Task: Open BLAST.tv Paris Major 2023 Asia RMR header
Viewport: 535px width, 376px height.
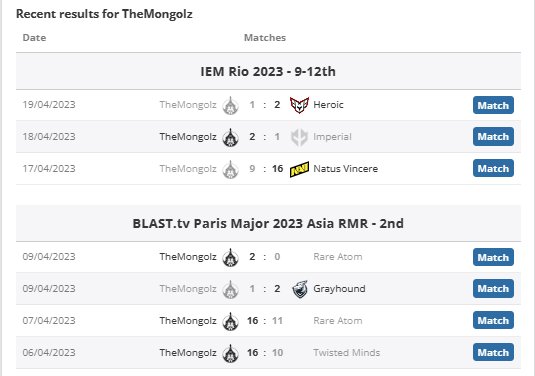Action: point(268,223)
